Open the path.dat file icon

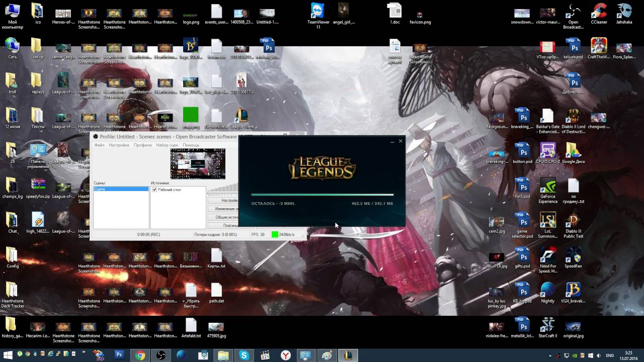point(216,292)
